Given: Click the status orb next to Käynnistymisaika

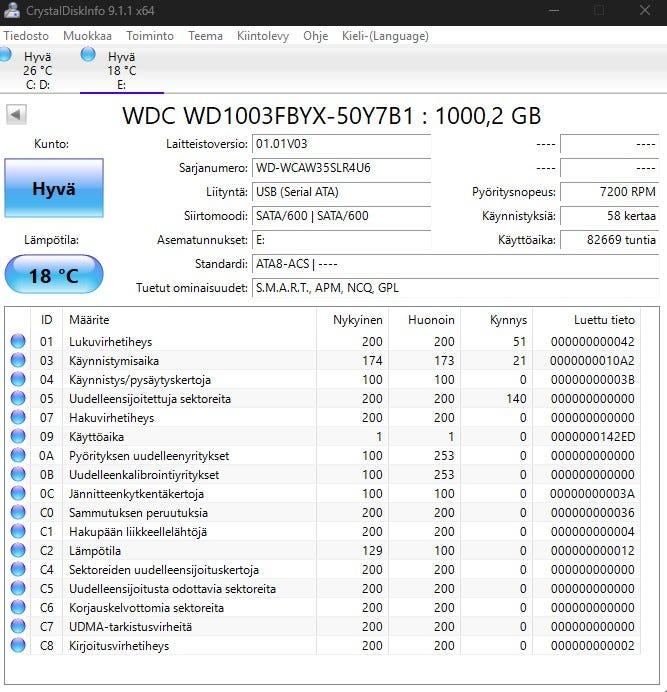Looking at the screenshot, I should coord(18,361).
